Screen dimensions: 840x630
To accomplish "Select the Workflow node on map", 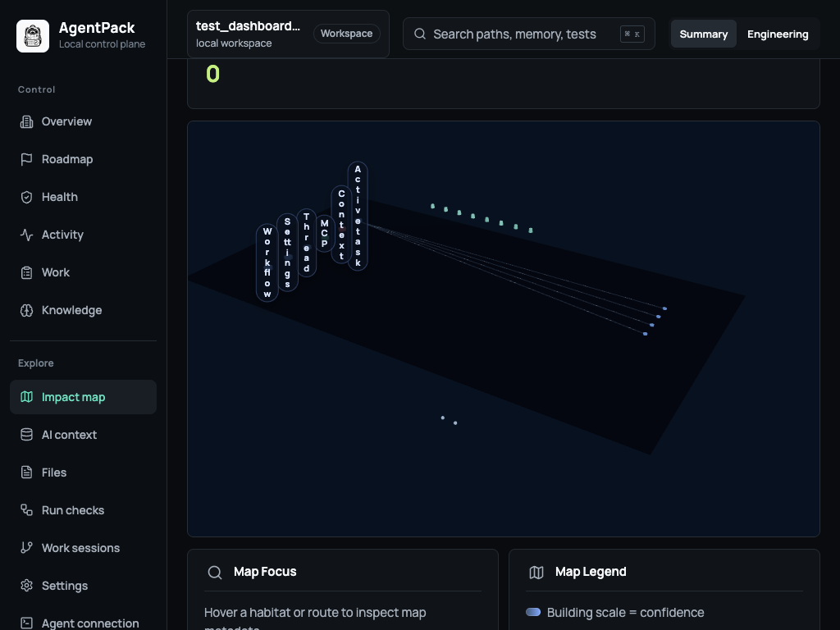I will [267, 262].
